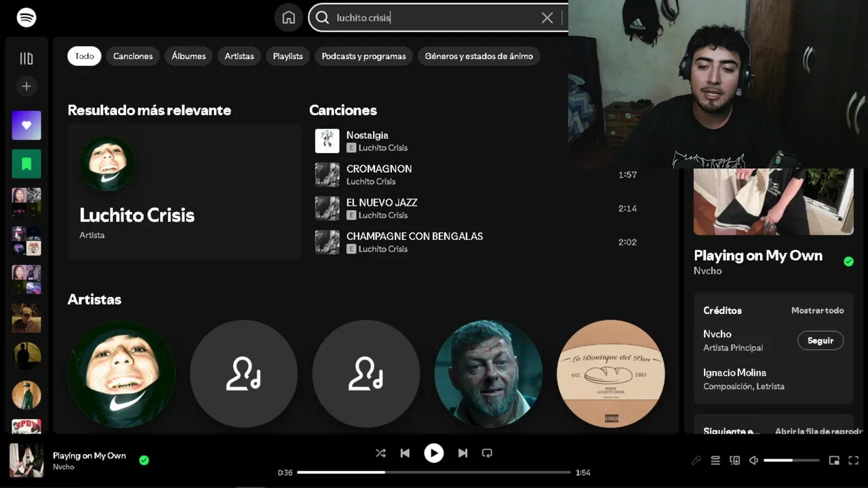Open artist with bearded man photo
The width and height of the screenshot is (868, 488).
click(x=488, y=374)
